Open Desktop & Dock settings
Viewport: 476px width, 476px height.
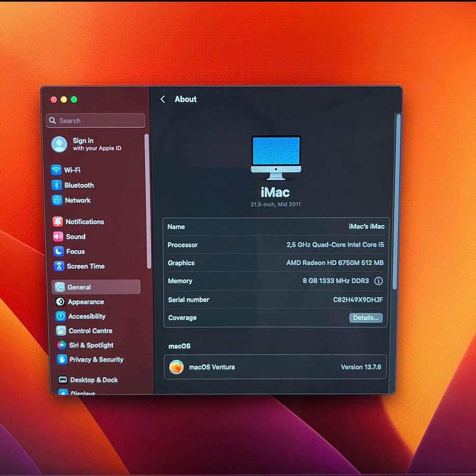tap(94, 380)
